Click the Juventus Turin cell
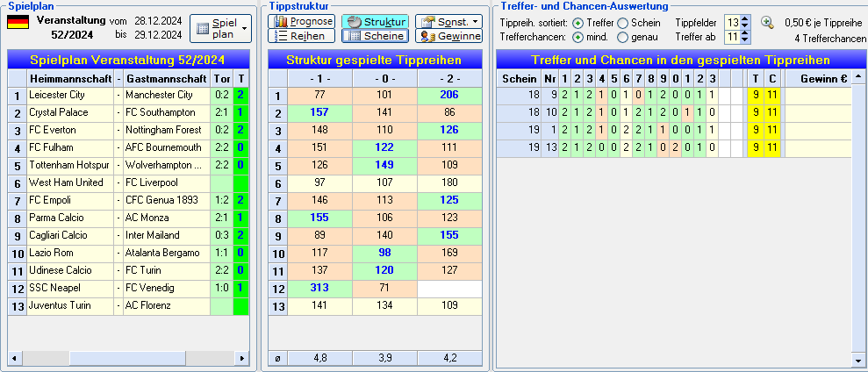This screenshot has height=372, width=868. [69, 305]
